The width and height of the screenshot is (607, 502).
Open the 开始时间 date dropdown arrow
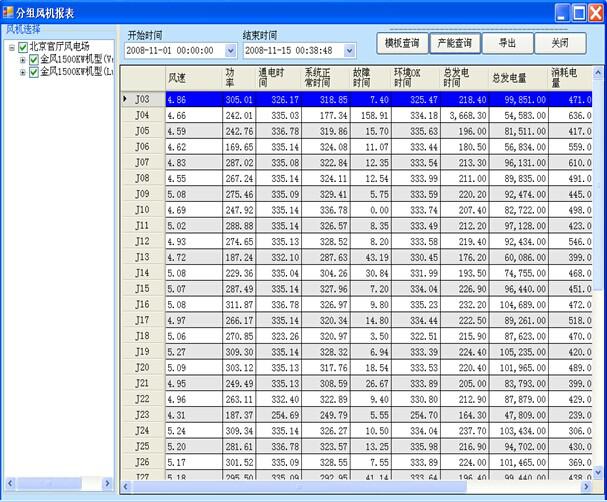tap(230, 50)
